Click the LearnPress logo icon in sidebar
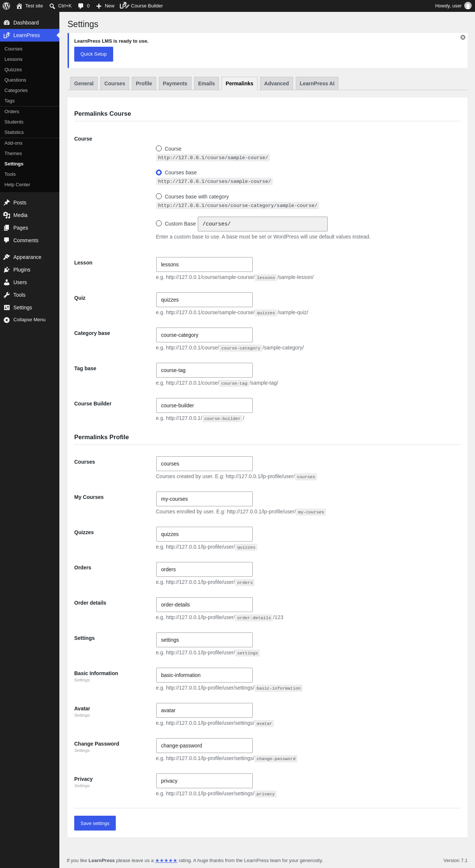 point(7,35)
